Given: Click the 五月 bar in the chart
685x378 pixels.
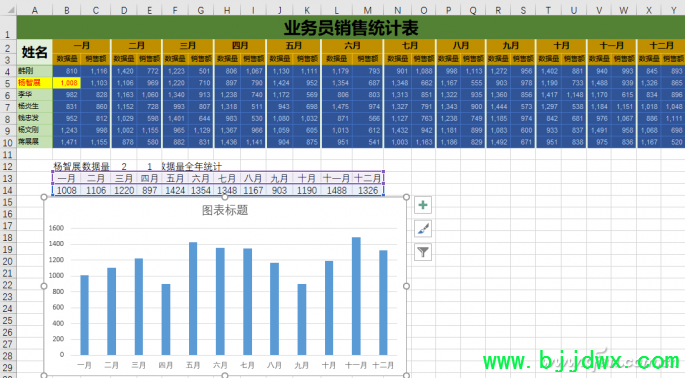Looking at the screenshot, I should point(193,298).
